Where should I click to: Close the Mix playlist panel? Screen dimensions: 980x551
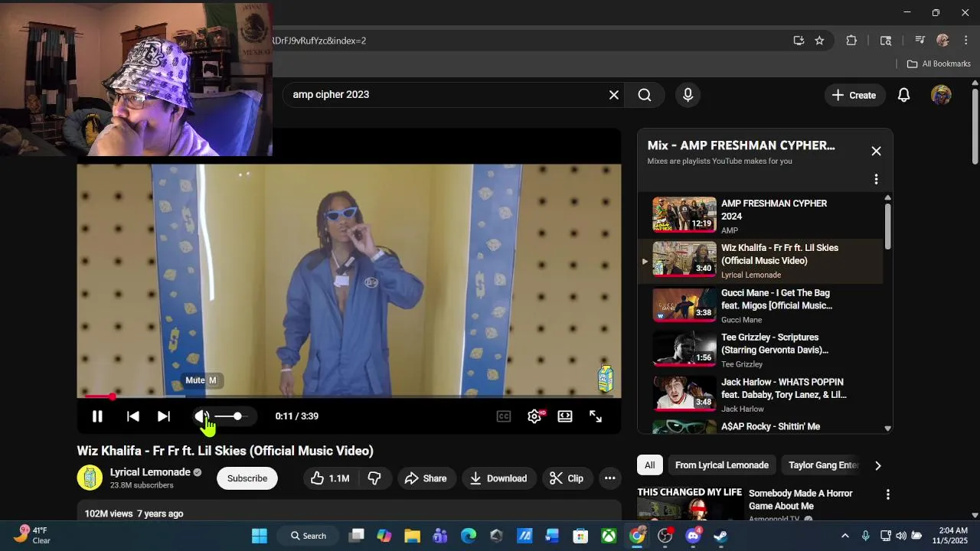coord(876,152)
